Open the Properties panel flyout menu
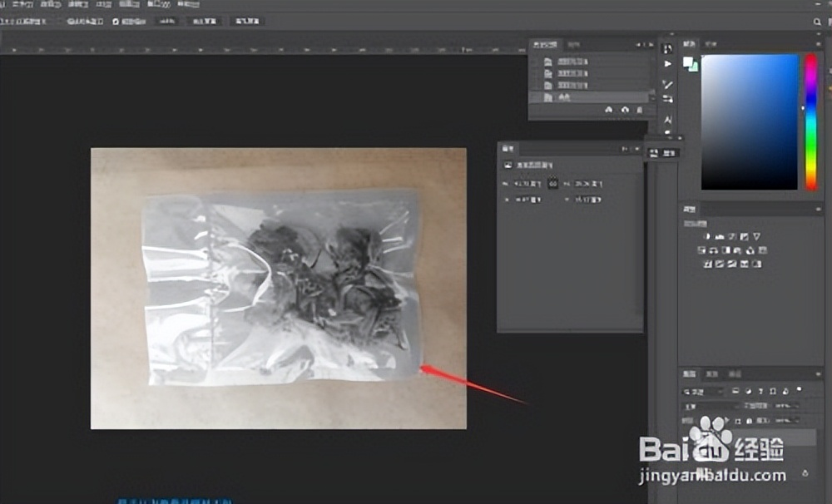The height and width of the screenshot is (504, 832). pyautogui.click(x=636, y=149)
